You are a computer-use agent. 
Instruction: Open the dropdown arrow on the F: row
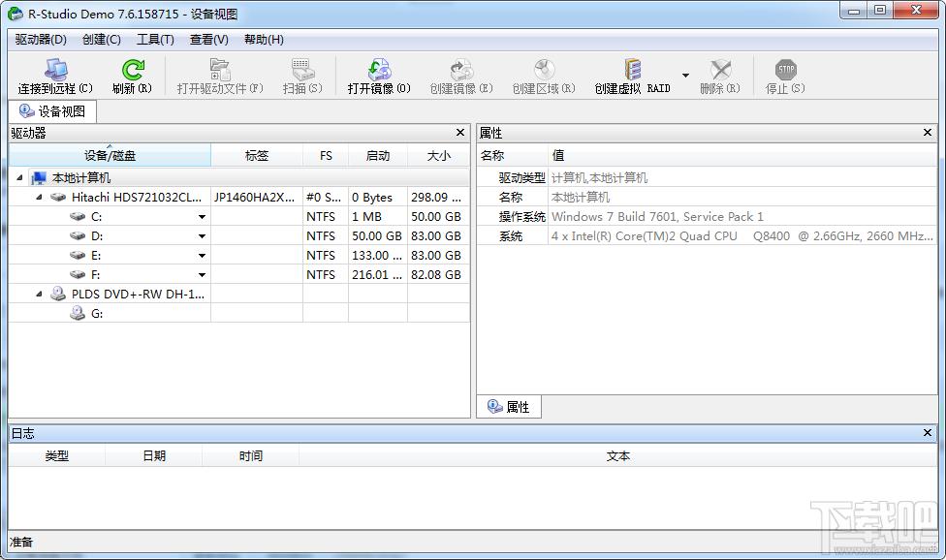coord(203,275)
